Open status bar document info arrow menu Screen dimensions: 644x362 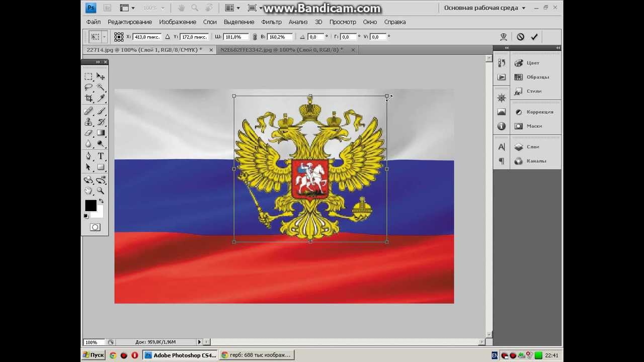(199, 342)
